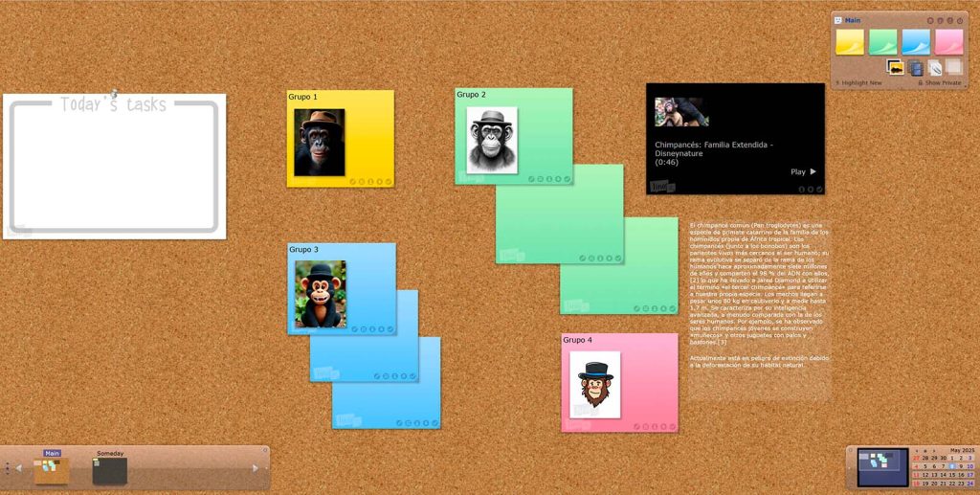
Task: Click the Today's tasks whiteboard note
Action: point(114,166)
